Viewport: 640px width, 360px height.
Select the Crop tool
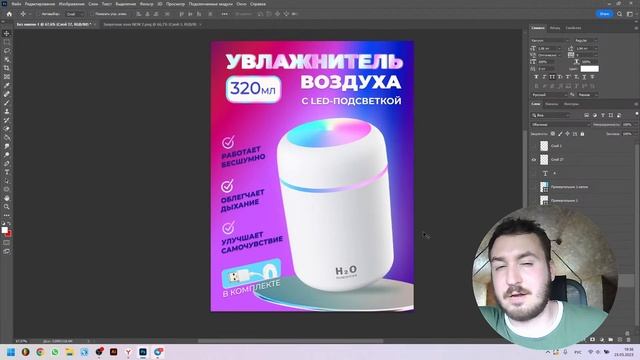pyautogui.click(x=7, y=68)
